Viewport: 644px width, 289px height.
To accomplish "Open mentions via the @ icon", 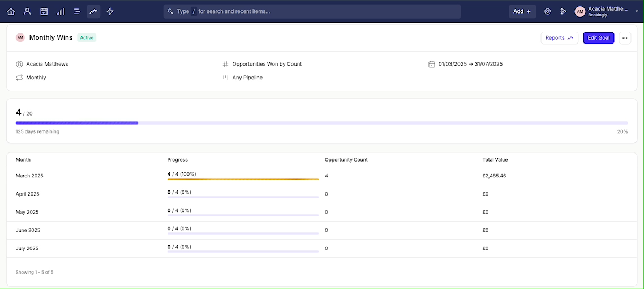I will coord(547,11).
